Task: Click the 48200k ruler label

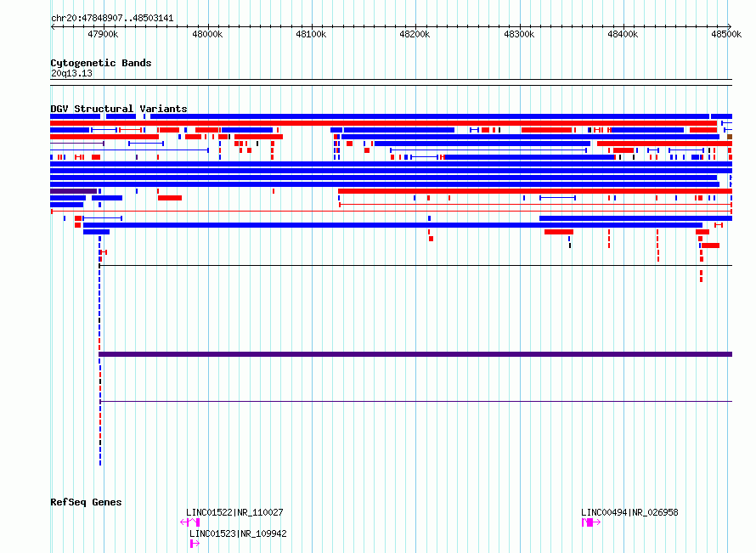Action: [x=415, y=34]
